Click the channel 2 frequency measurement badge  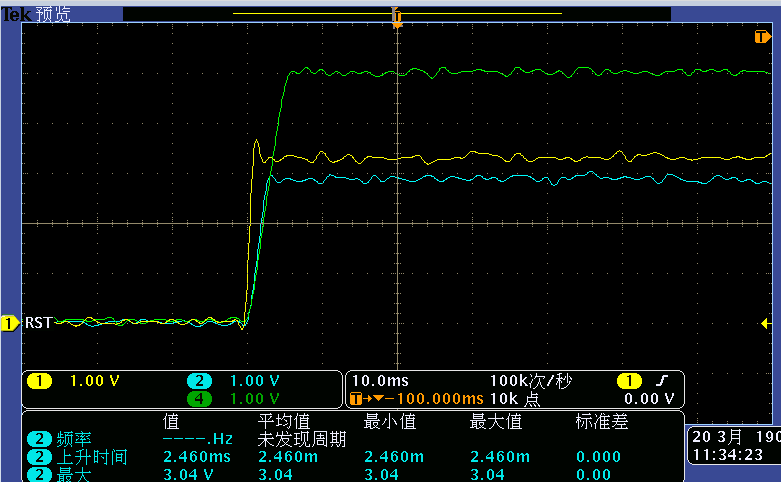click(39, 439)
